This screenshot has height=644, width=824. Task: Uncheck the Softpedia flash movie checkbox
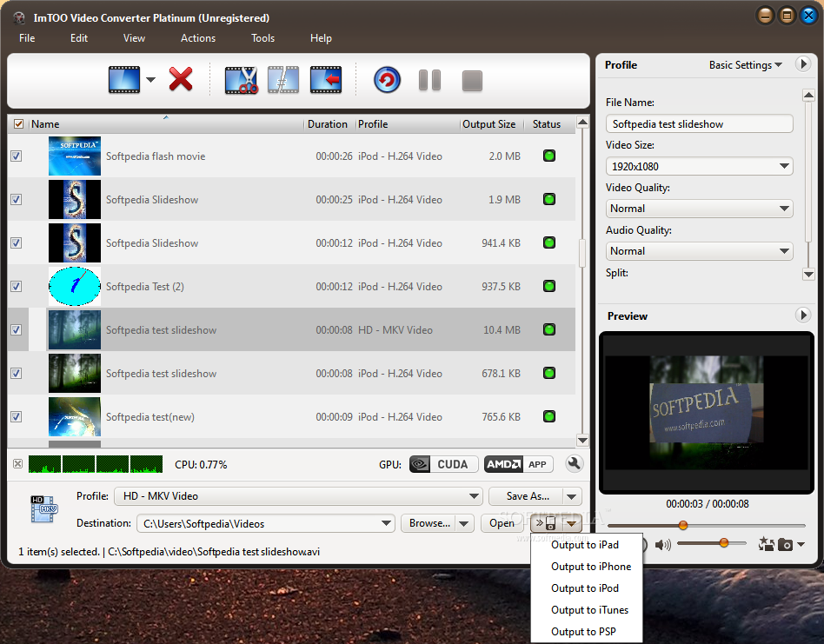click(17, 156)
